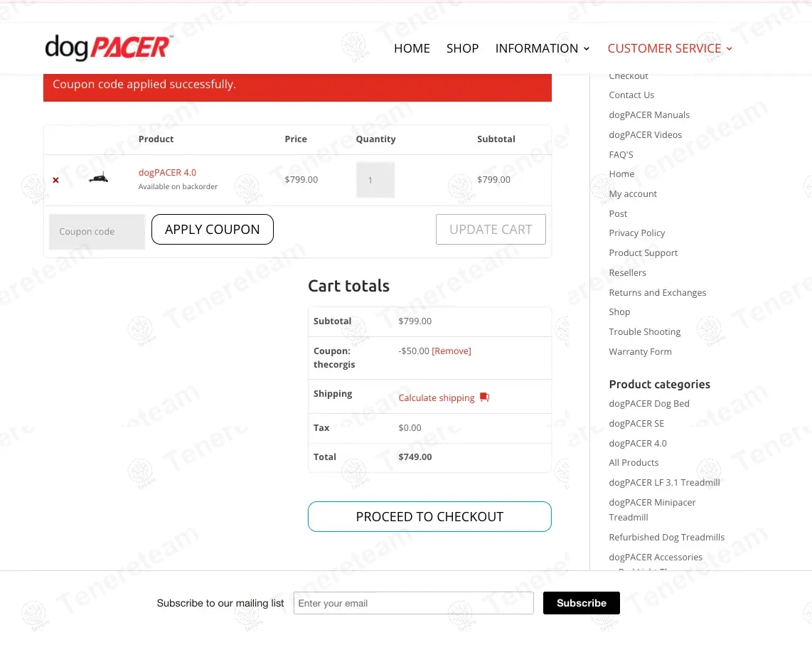
Task: Open My account page
Action: point(633,193)
